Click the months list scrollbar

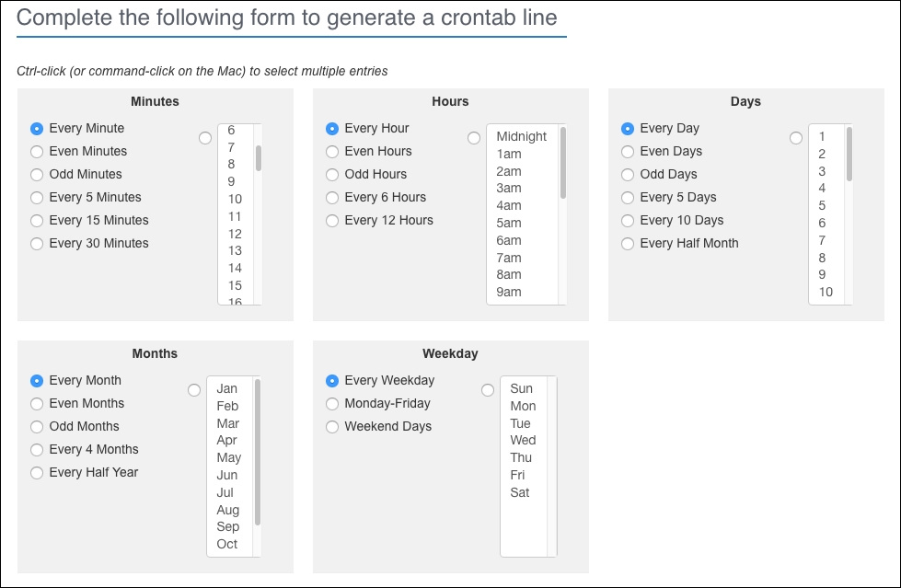tap(257, 451)
